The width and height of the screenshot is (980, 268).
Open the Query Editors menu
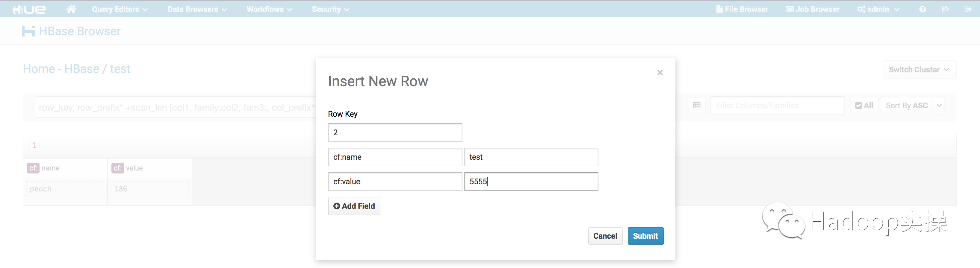click(120, 9)
